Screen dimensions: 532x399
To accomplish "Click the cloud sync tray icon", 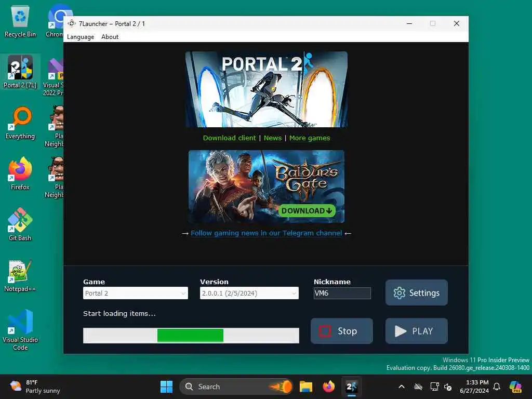I will click(418, 387).
